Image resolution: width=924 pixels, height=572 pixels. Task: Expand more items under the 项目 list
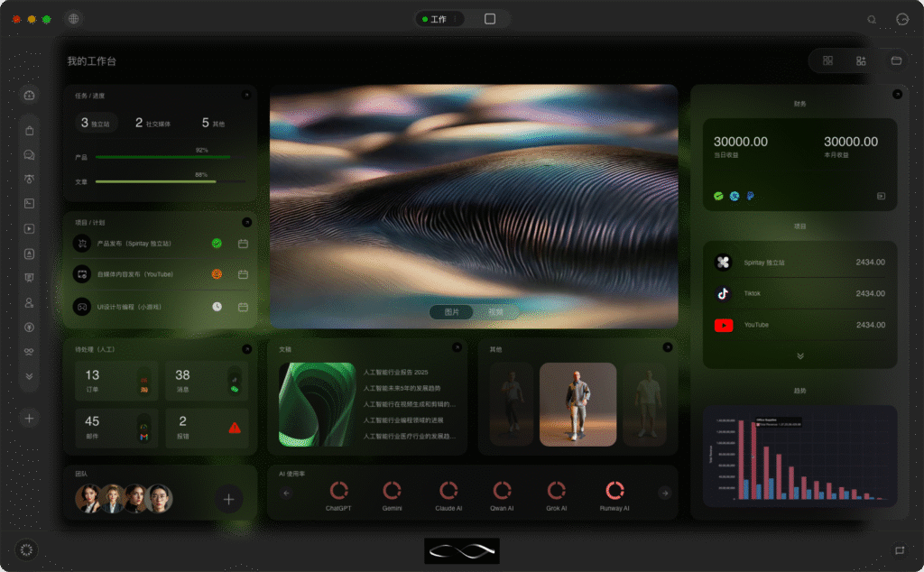pyautogui.click(x=799, y=355)
